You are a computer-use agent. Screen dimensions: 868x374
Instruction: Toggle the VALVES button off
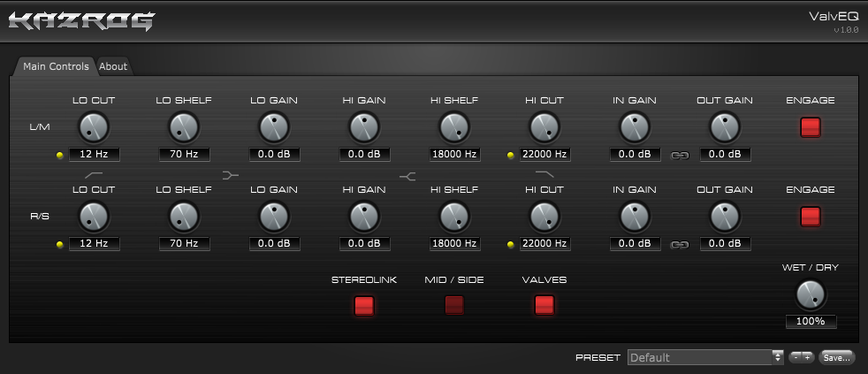coord(544,305)
